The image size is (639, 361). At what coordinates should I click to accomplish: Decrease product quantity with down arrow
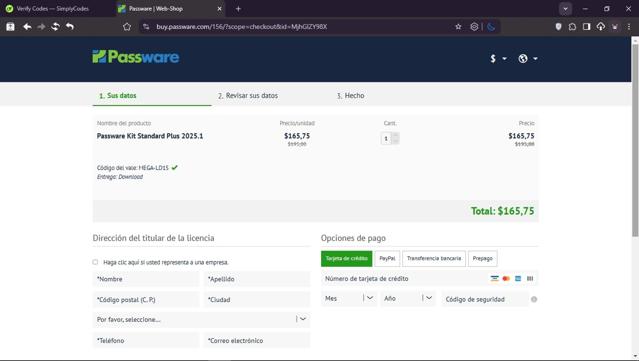[x=395, y=141]
